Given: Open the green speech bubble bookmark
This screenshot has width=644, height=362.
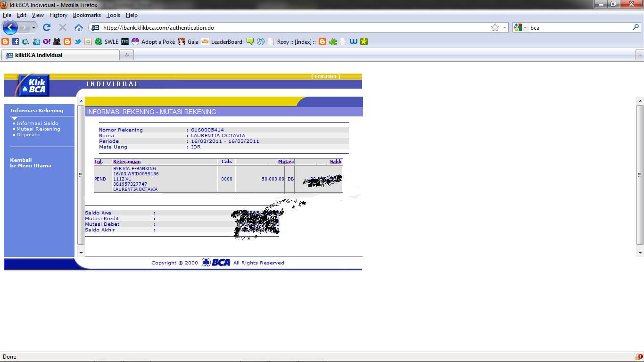Looking at the screenshot, I should click(x=250, y=41).
